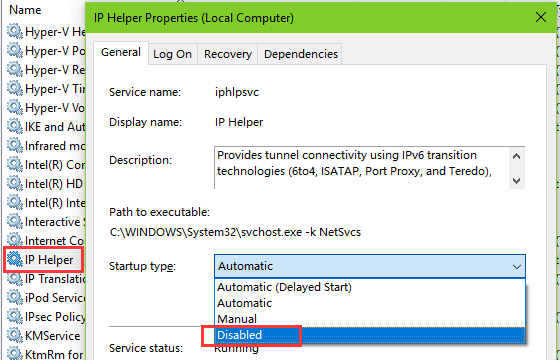The image size is (560, 360).
Task: Select the IP Helper service name text
Action: tap(49, 260)
